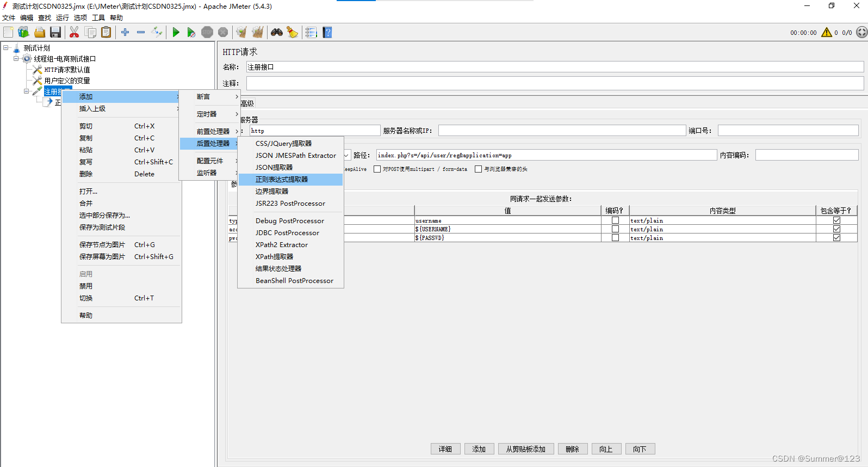This screenshot has height=467, width=868.
Task: Choose 保存节点为图片 in the context menu
Action: click(x=121, y=245)
